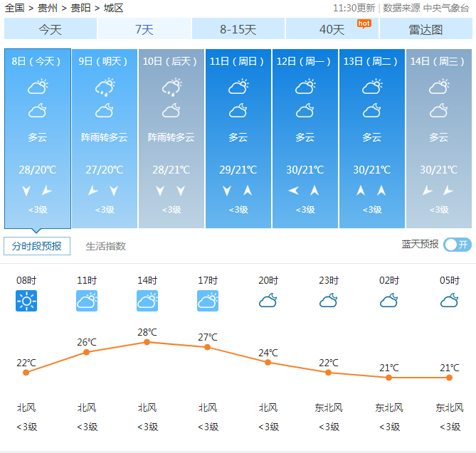Click the partly cloudy icon at 14时
Screen dimensions: 476x453
point(147,301)
